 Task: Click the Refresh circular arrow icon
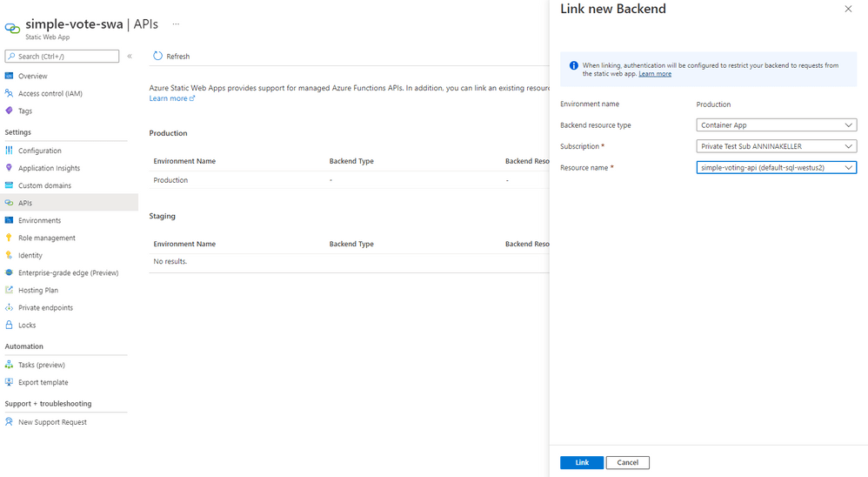(x=157, y=56)
